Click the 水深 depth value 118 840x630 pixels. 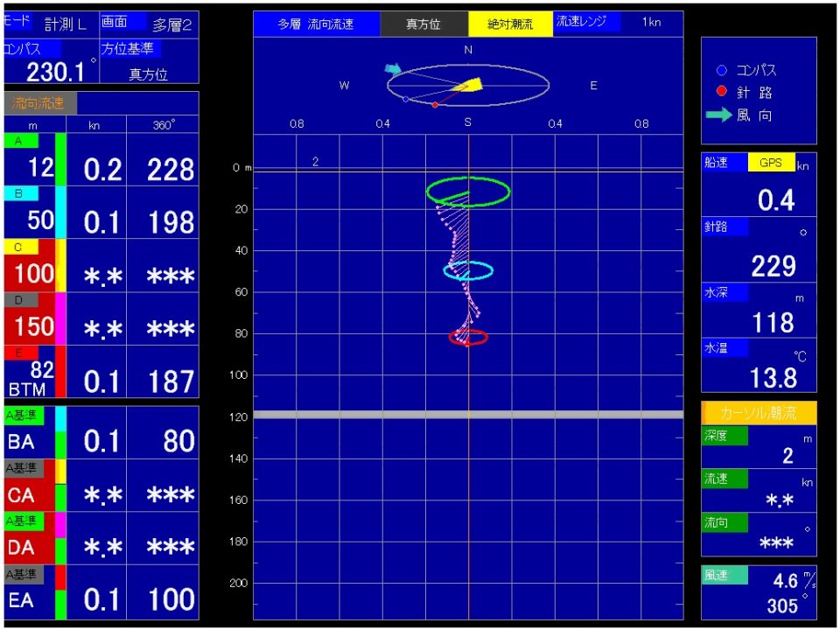[x=773, y=323]
